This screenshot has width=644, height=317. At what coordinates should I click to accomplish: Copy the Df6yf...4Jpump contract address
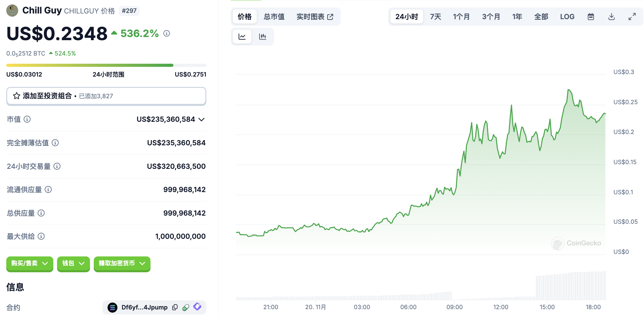[175, 307]
